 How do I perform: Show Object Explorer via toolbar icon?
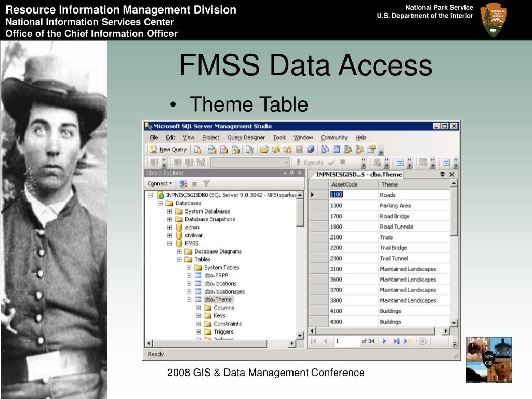348,150
